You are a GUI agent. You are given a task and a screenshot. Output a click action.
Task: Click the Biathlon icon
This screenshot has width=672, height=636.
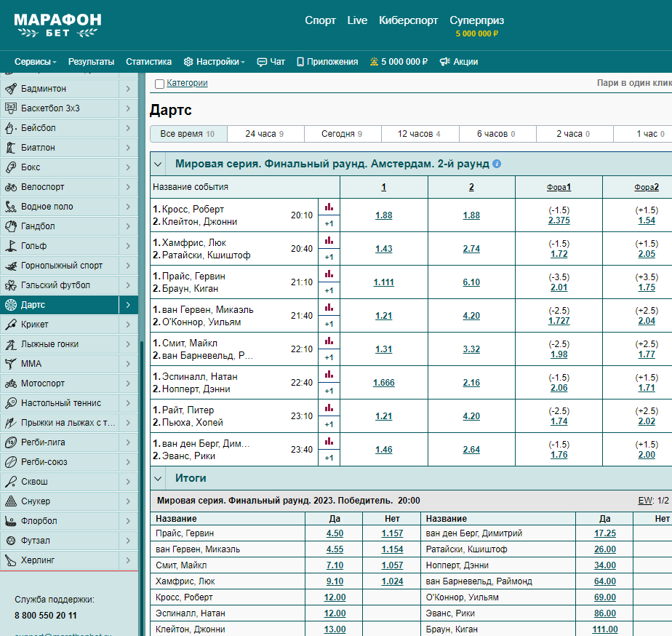[11, 148]
